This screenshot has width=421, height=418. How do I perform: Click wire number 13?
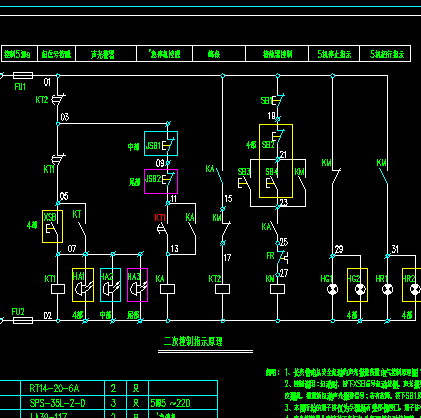pos(175,249)
